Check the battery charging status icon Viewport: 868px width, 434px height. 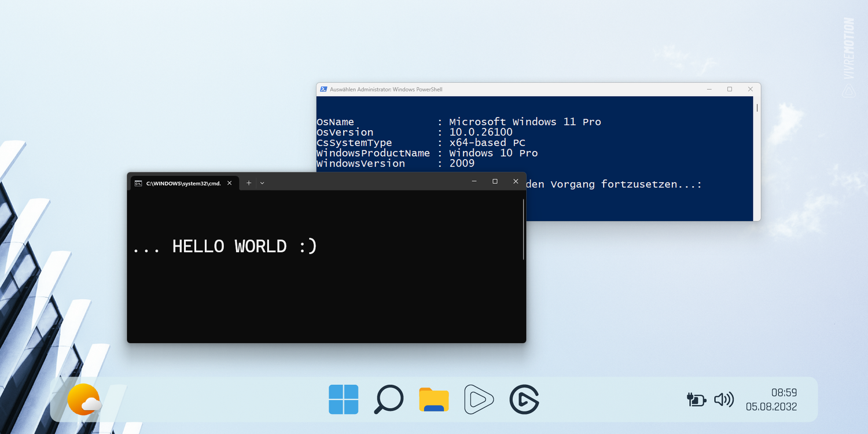tap(697, 399)
